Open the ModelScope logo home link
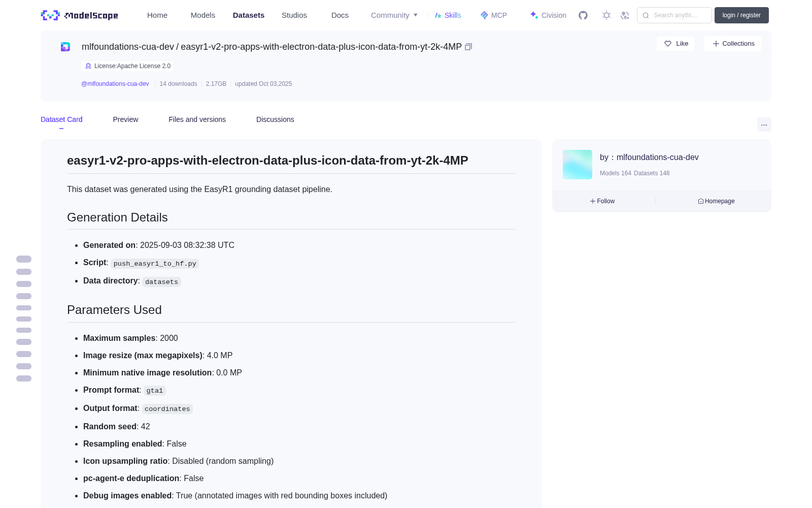This screenshot has height=508, width=812. pyautogui.click(x=79, y=15)
